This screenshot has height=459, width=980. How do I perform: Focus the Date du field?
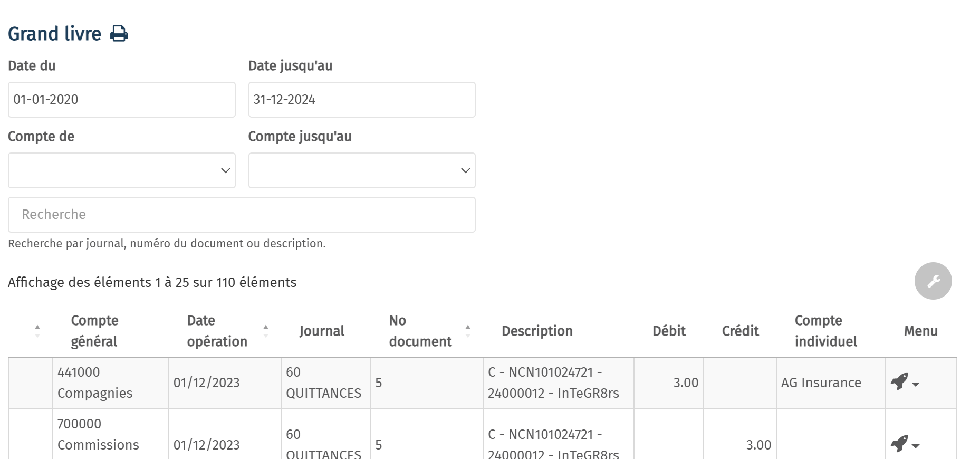point(122,100)
